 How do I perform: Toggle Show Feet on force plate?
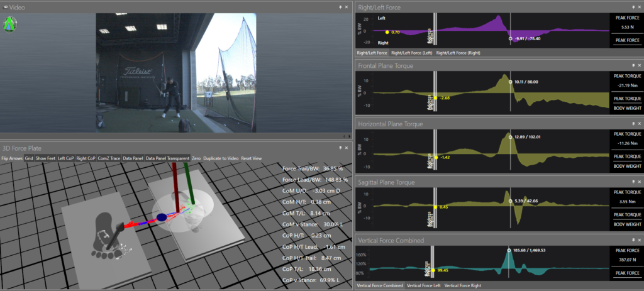click(x=45, y=158)
